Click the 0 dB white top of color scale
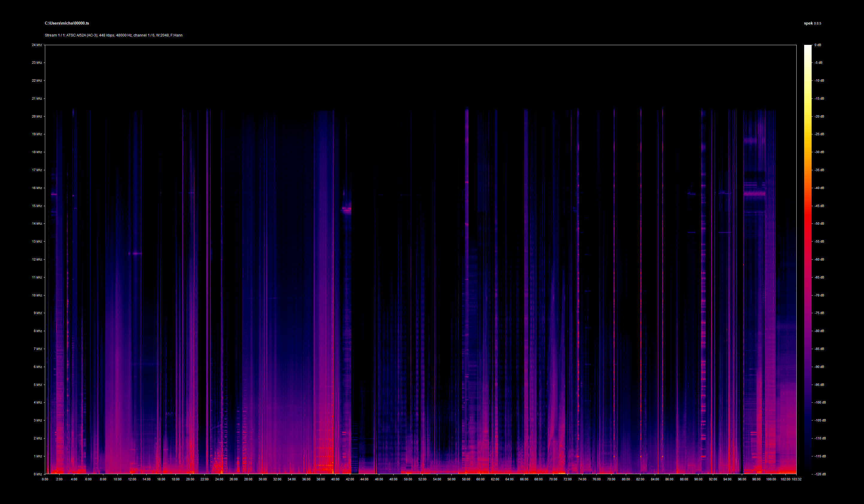 808,47
